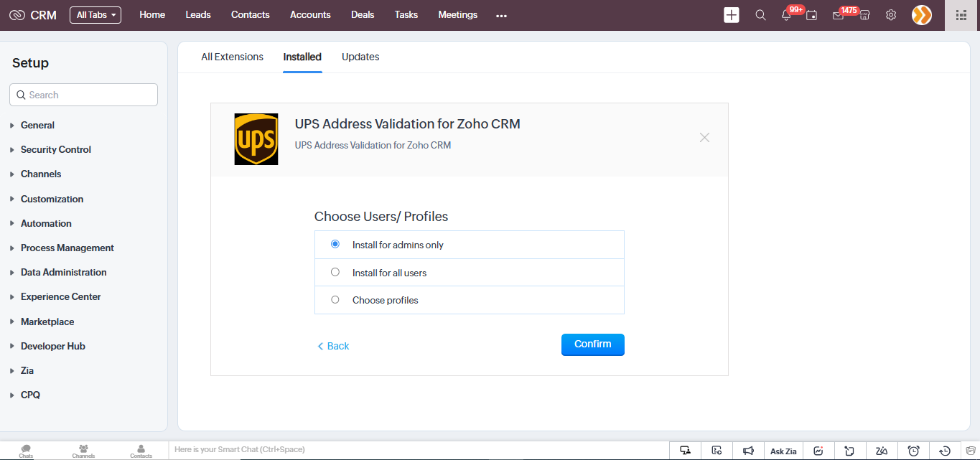The image size is (980, 460).
Task: Expand the Developer Hub section
Action: click(x=53, y=346)
